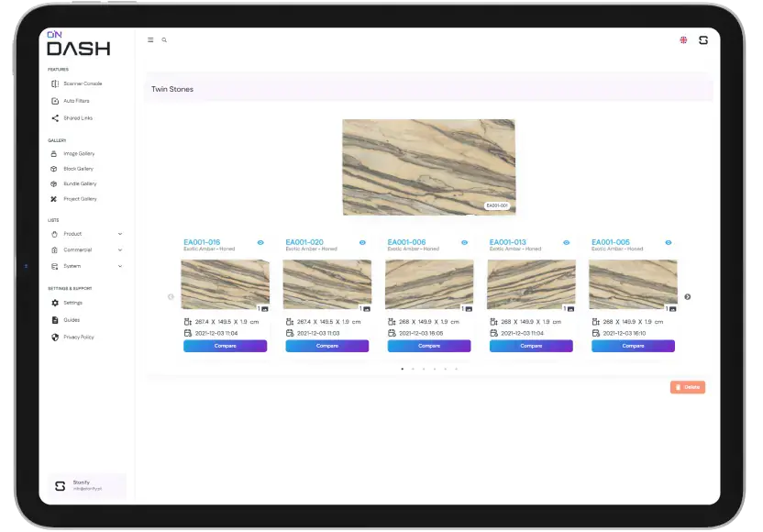The height and width of the screenshot is (532, 763).
Task: Click the search magnifier icon in top bar
Action: [x=165, y=40]
